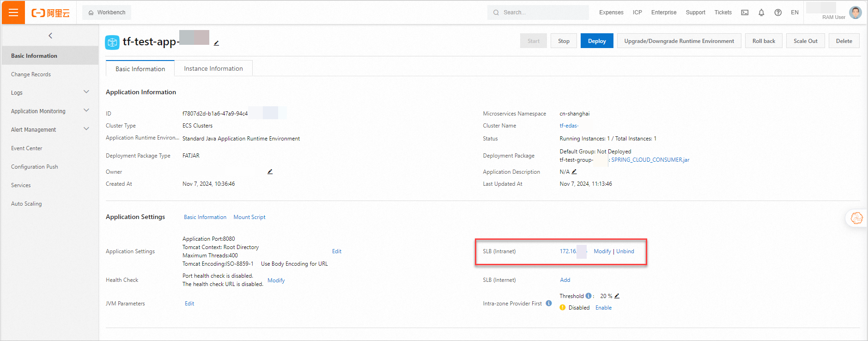Click the application ID value f7807d2d-b1a6-47a9-94c4
This screenshot has height=341, width=868.
click(215, 114)
